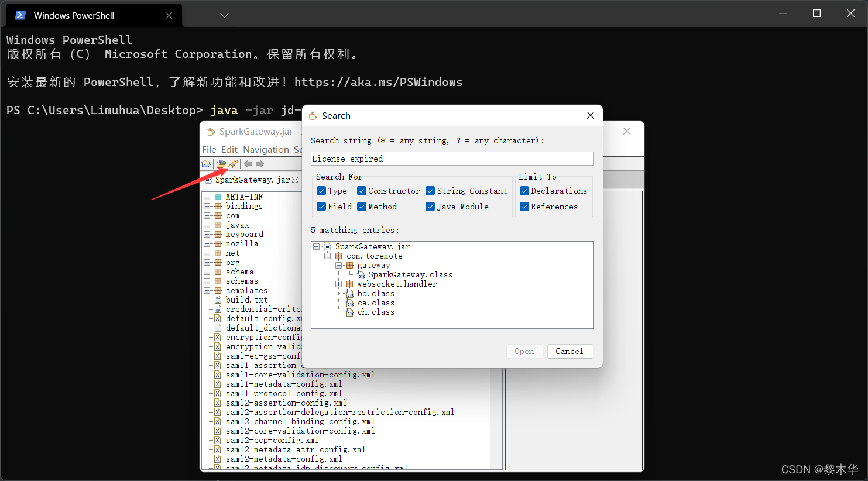Click the META-INF package icon
Image resolution: width=868 pixels, height=481 pixels.
point(218,197)
